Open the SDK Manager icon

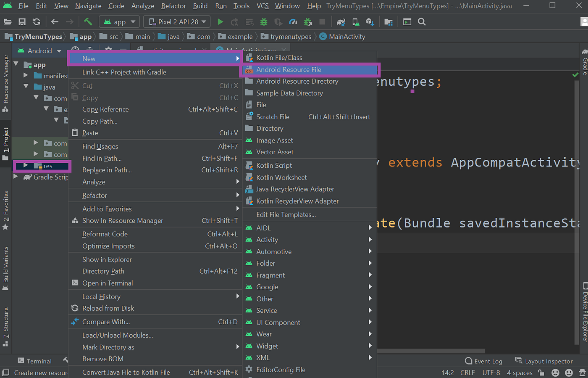369,21
